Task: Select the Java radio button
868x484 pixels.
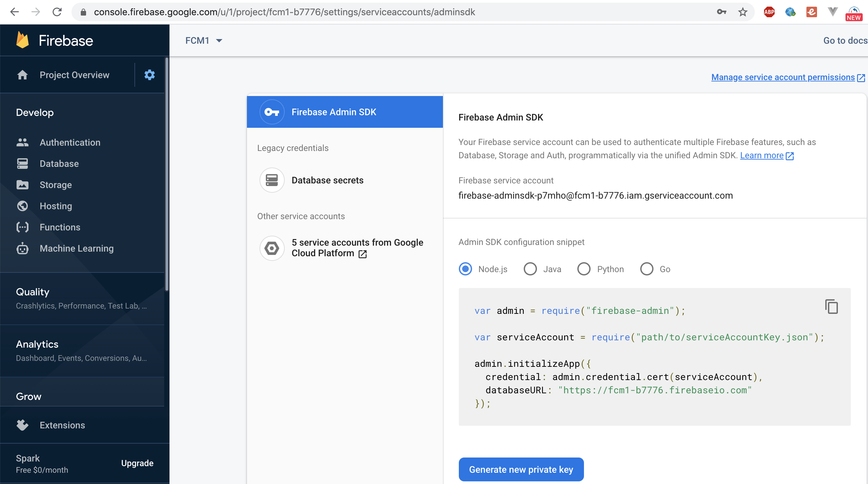Action: pyautogui.click(x=530, y=269)
